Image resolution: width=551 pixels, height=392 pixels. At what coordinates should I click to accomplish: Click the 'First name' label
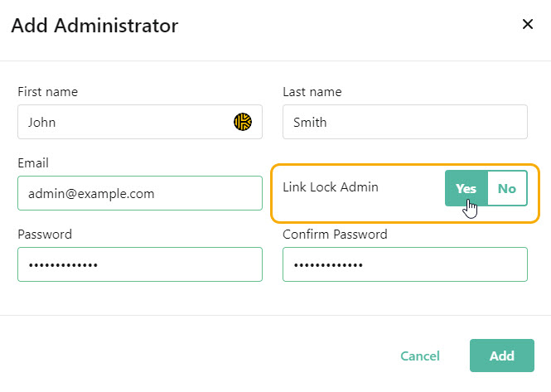tap(48, 92)
